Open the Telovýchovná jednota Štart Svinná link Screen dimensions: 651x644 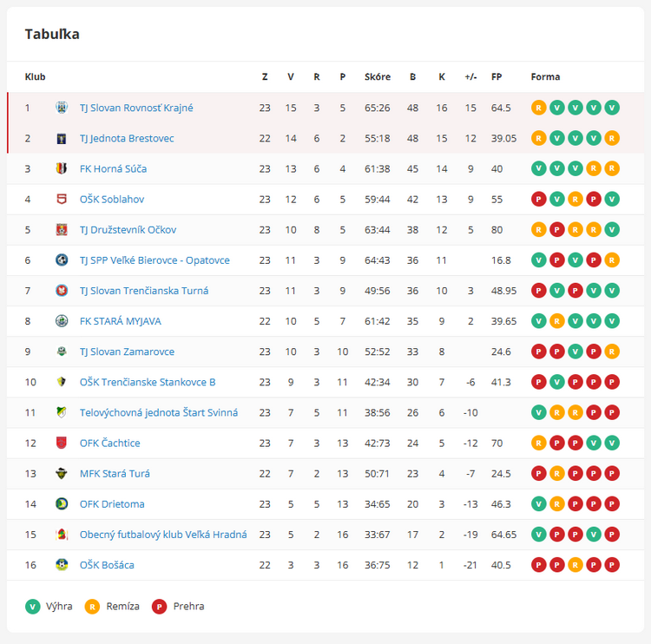[159, 413]
